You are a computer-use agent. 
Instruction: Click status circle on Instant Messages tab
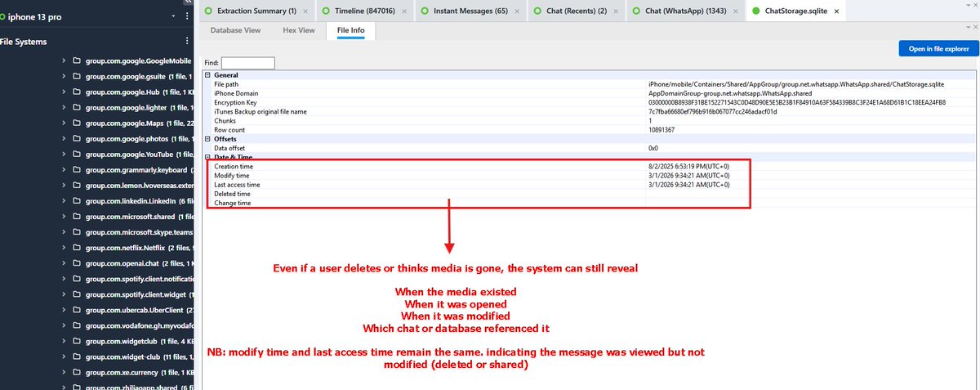tap(425, 11)
